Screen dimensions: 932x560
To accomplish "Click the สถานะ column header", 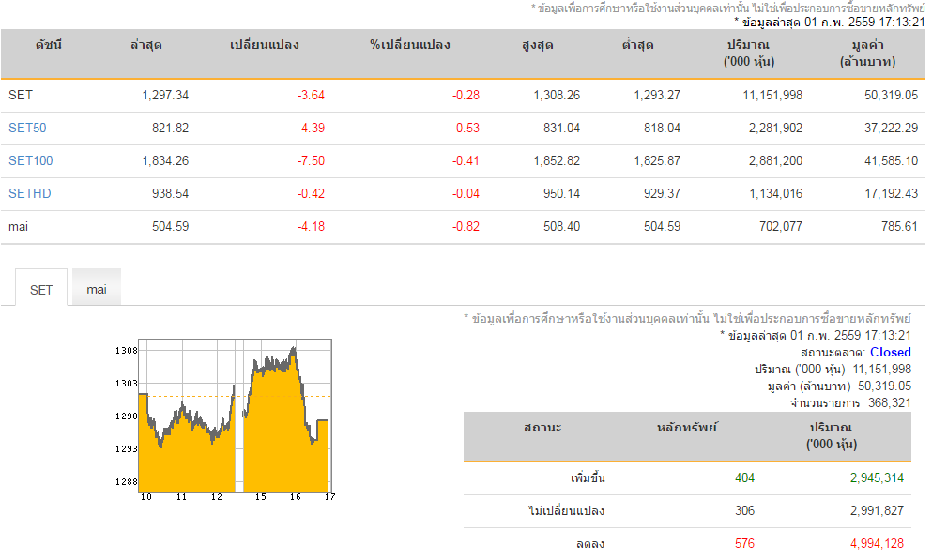I will (542, 428).
